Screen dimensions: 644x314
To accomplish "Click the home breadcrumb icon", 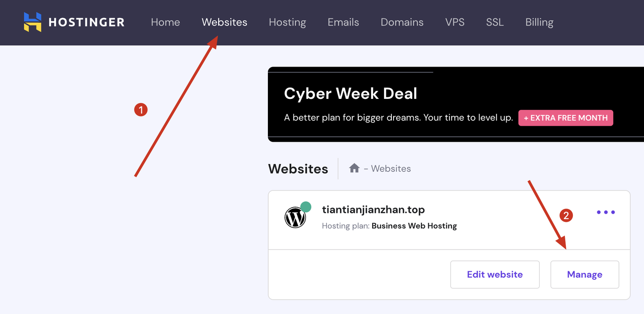I will tap(354, 168).
